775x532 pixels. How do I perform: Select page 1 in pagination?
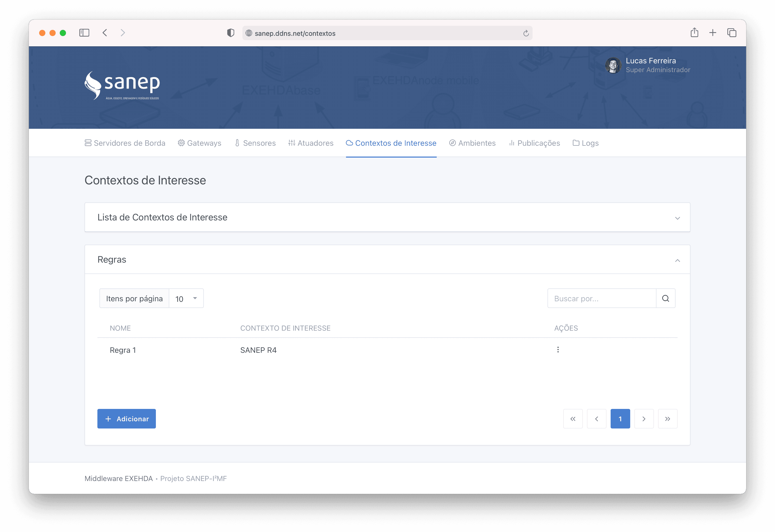coord(620,419)
